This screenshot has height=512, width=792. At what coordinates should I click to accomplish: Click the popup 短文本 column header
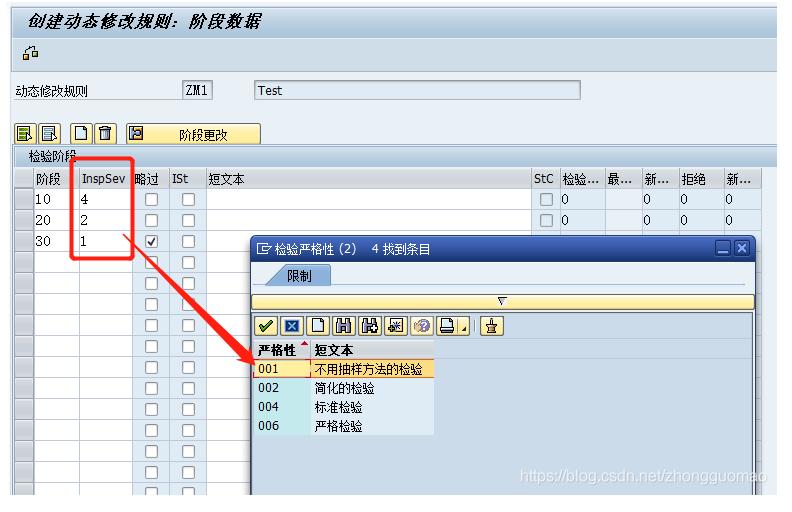[x=372, y=349]
